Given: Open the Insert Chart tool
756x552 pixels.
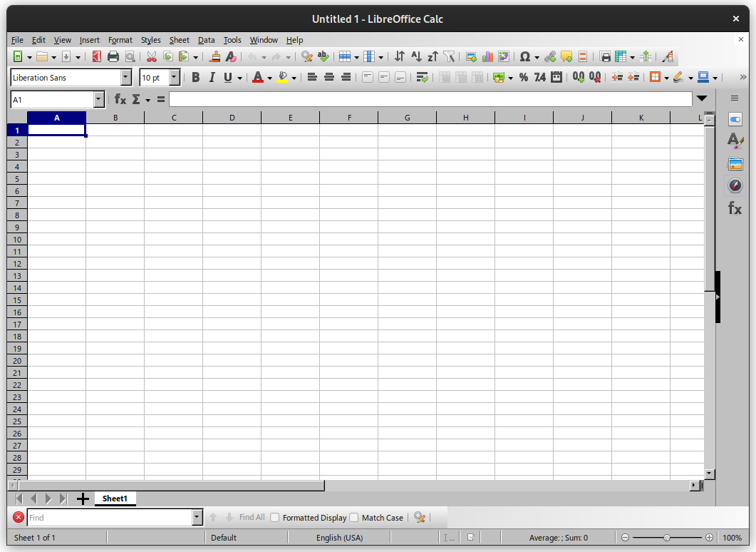Looking at the screenshot, I should coord(488,56).
